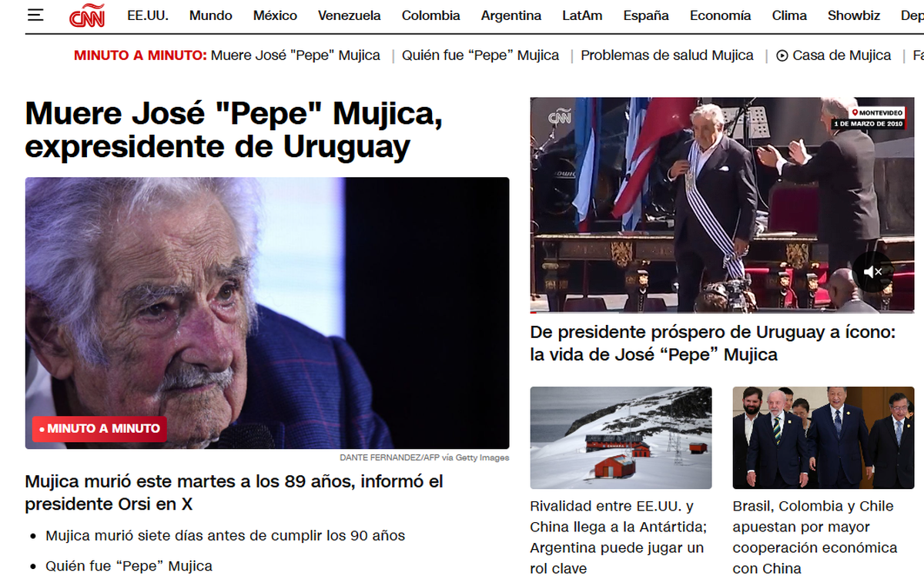Click the Quién fue "Pepe" Mujica ticker link
Screen dimensions: 924x576
click(480, 55)
